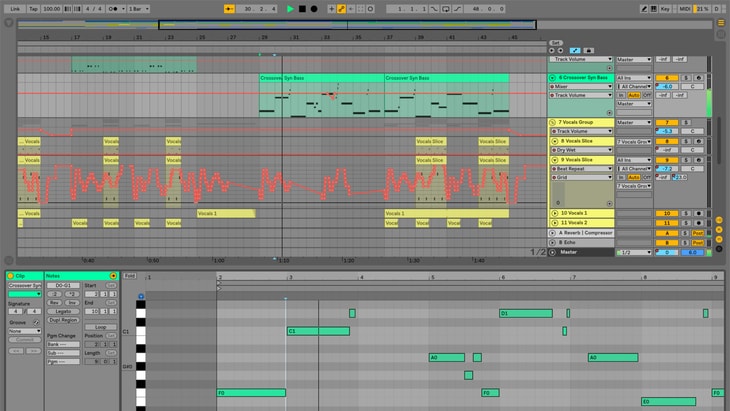Toggle the MIDI editor preview headphone icon
The image size is (730, 411).
tap(141, 296)
